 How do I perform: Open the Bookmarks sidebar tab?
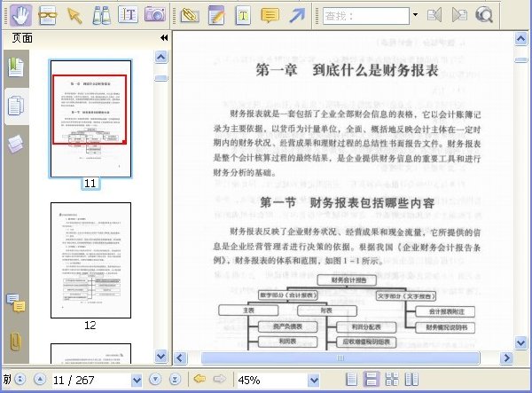point(16,67)
